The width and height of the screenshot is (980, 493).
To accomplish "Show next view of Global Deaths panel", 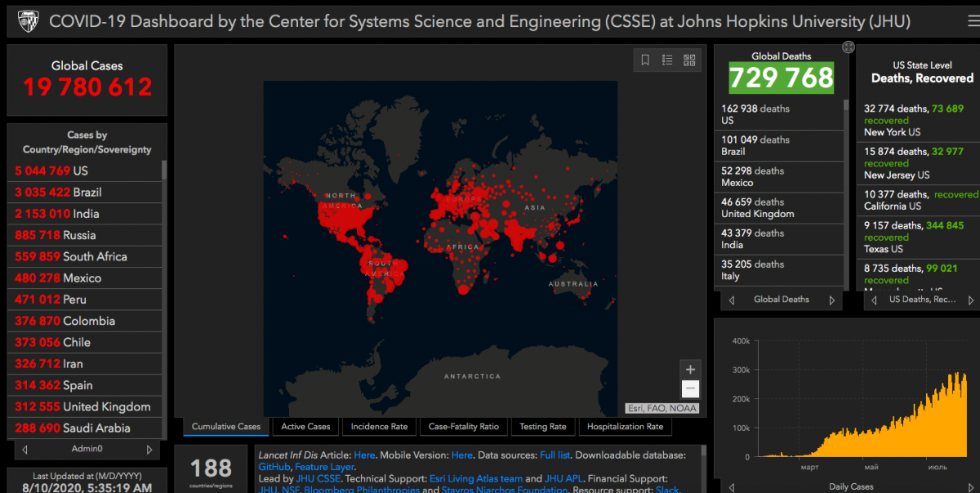I will tap(832, 300).
